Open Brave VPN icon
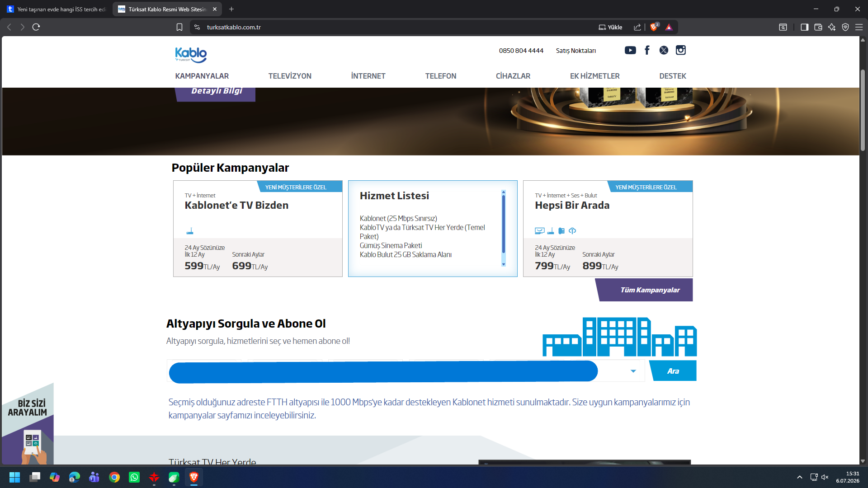 [x=845, y=27]
